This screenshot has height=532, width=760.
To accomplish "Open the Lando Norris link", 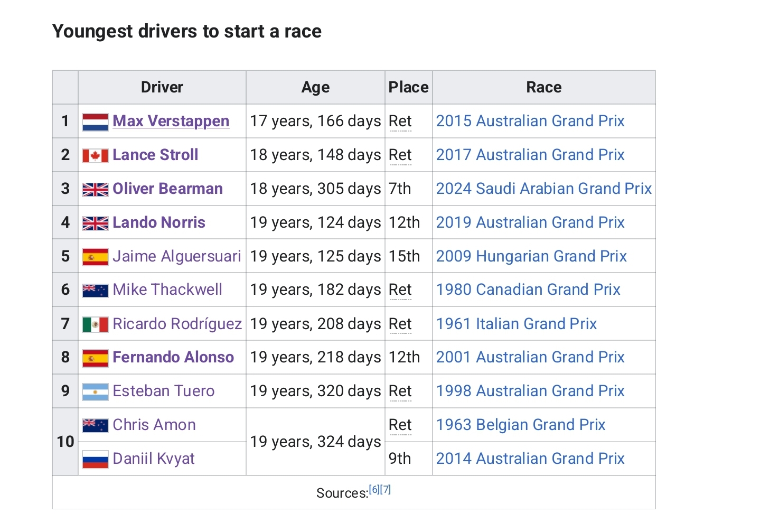I will click(x=158, y=222).
